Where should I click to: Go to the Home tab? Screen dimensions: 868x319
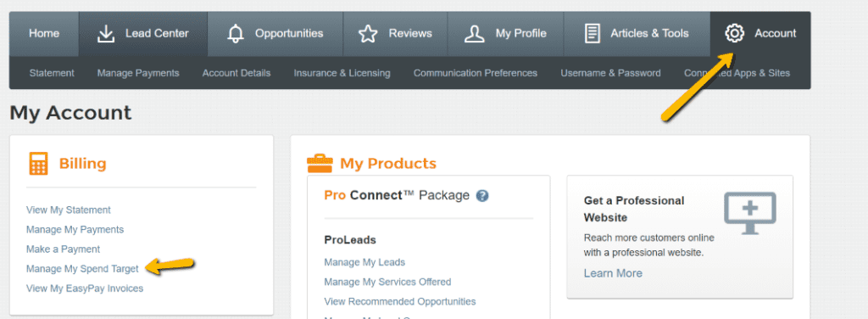pos(44,34)
